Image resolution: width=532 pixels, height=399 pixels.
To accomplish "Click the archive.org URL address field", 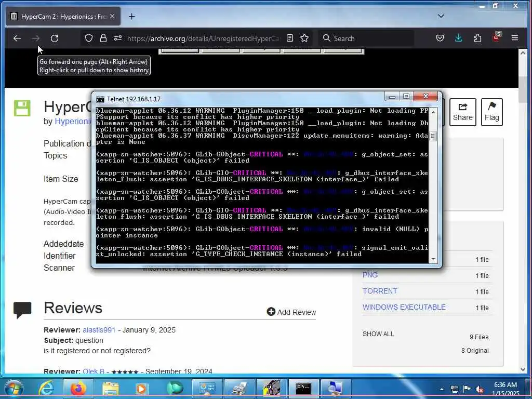I will click(204, 38).
